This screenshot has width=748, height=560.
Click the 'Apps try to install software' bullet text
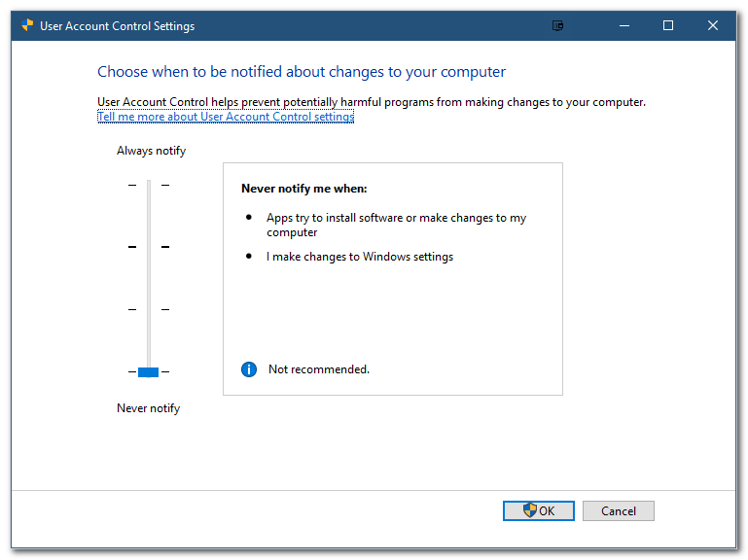click(x=396, y=225)
